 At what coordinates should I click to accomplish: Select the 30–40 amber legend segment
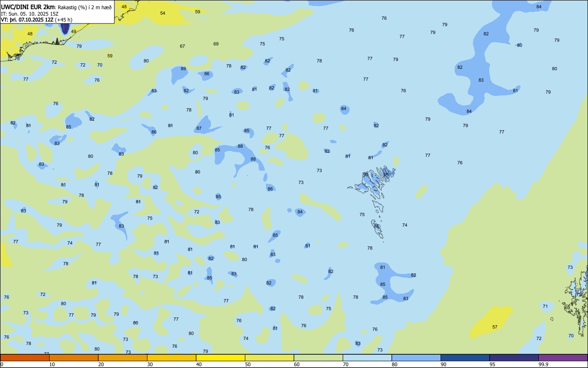[171, 357]
